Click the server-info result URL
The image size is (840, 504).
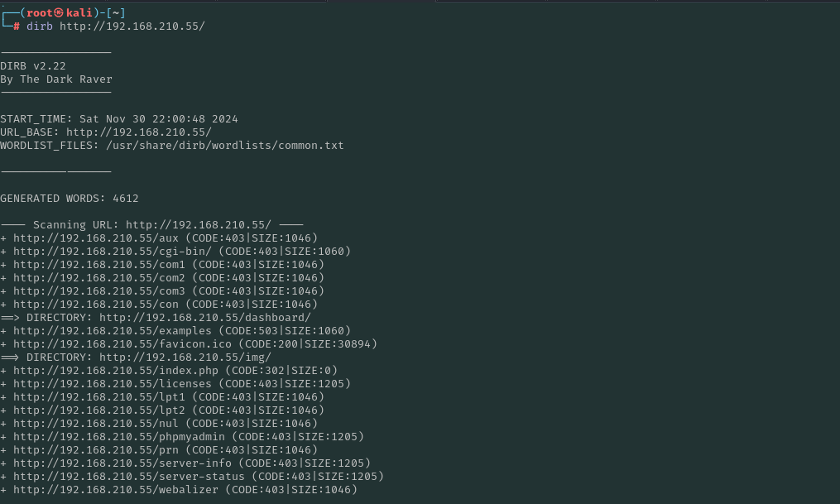122,463
